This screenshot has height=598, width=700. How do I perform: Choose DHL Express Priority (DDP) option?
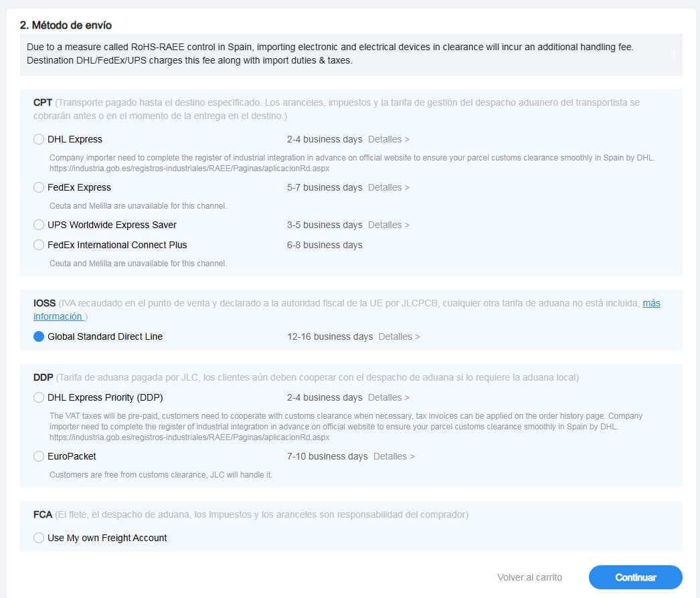[39, 397]
